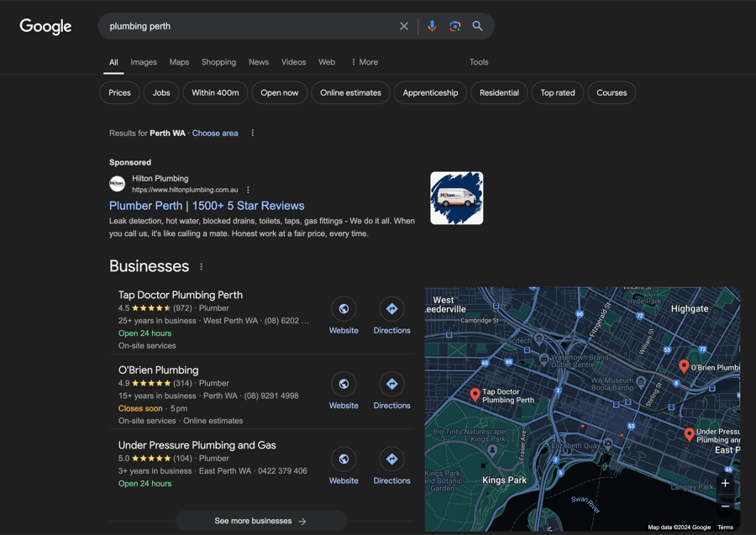The height and width of the screenshot is (535, 756).
Task: Switch to the Maps tab
Action: [x=179, y=62]
